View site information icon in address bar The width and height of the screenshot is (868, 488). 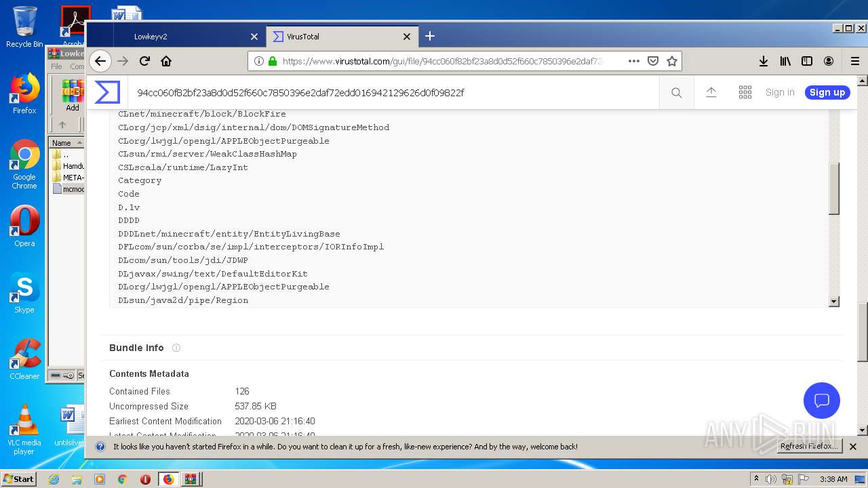point(258,61)
